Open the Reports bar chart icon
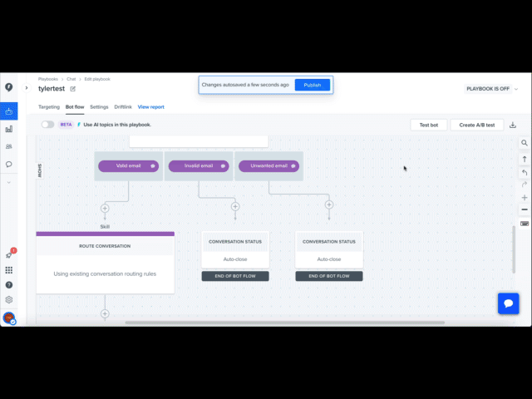 click(x=9, y=129)
